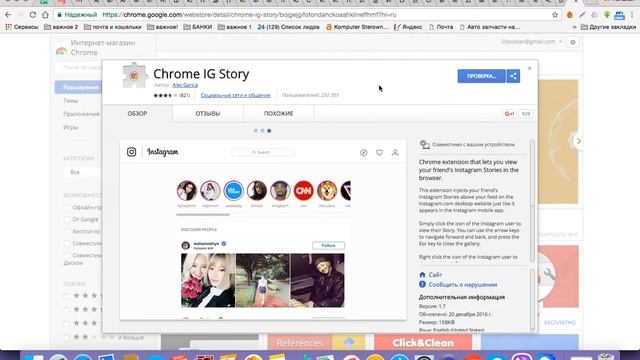Switch to the ПОХОЖИЕ tab

coord(278,113)
